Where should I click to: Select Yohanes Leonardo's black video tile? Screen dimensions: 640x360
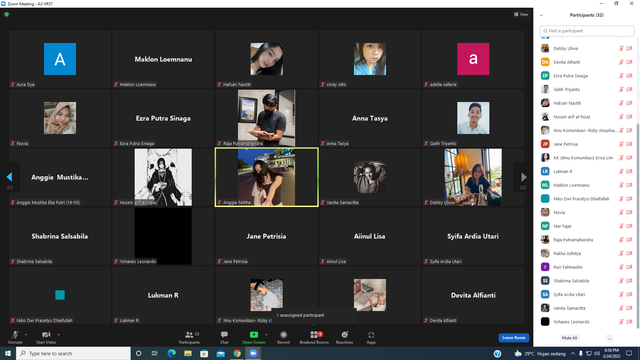[163, 236]
